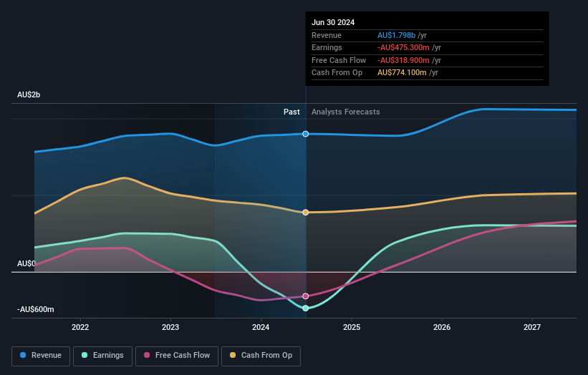Click the AU$774.100m cash from op value

(x=402, y=73)
